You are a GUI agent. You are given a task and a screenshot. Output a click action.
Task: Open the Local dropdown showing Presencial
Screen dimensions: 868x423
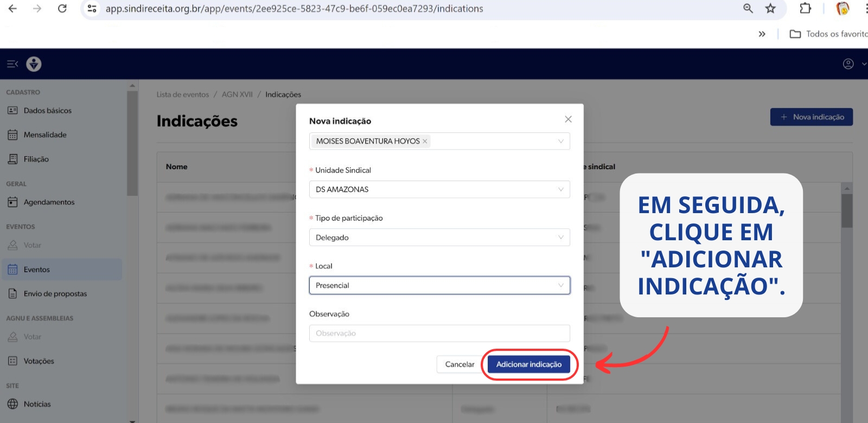pyautogui.click(x=439, y=285)
